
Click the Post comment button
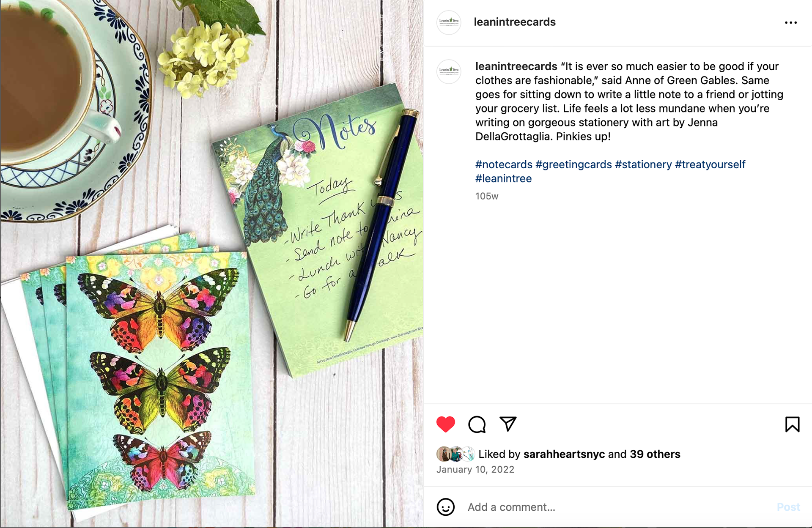tap(788, 507)
